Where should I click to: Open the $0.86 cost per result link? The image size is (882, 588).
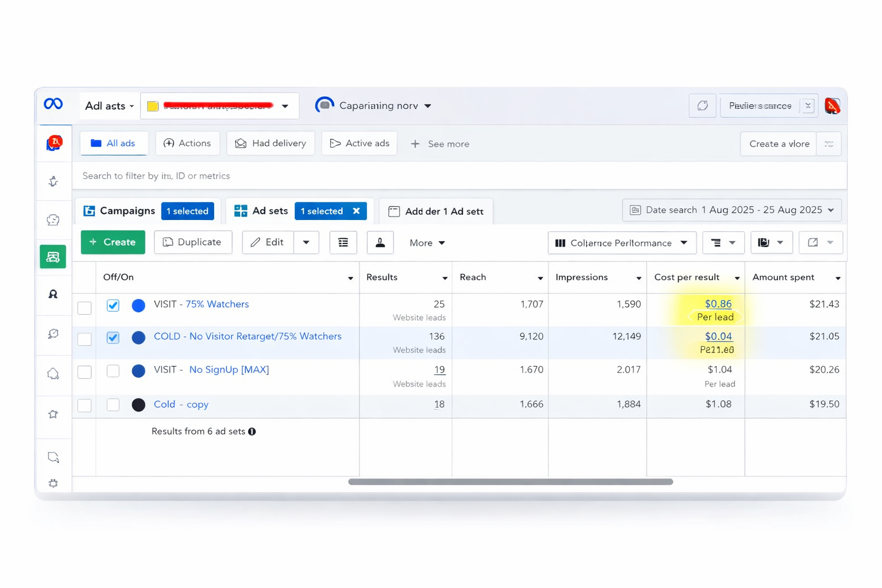(718, 304)
